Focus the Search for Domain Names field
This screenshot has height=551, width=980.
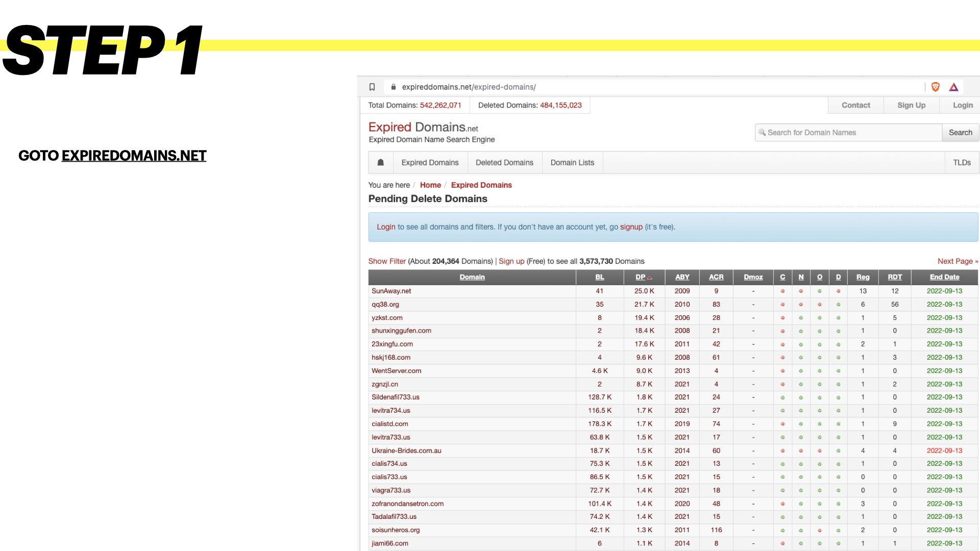coord(848,133)
